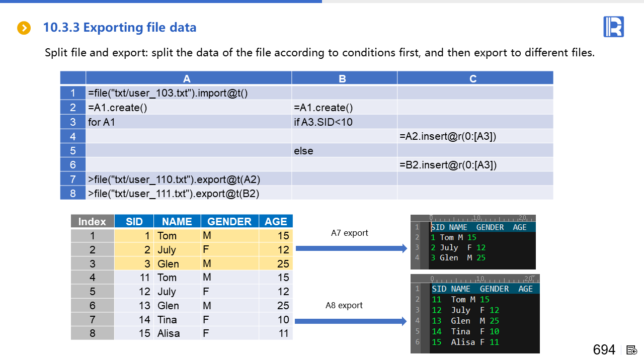This screenshot has height=362, width=644.
Task: Click the blue arrow for A7 export
Action: coord(351,248)
